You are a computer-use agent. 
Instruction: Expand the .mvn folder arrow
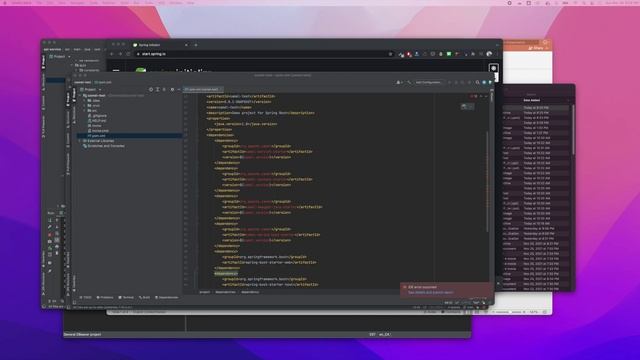click(x=85, y=106)
